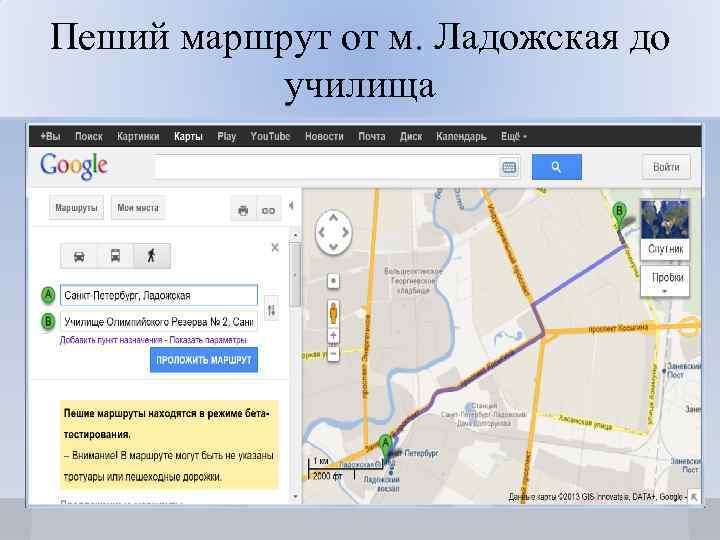Expand the overview map corner arrow
Viewport: 720px width, 540px height.
[x=694, y=496]
